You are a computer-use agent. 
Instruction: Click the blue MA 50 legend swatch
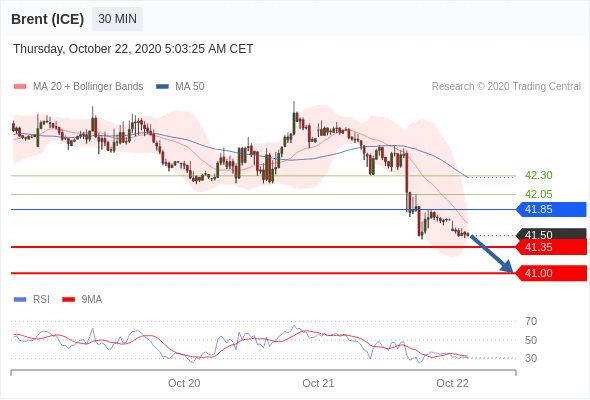point(162,87)
